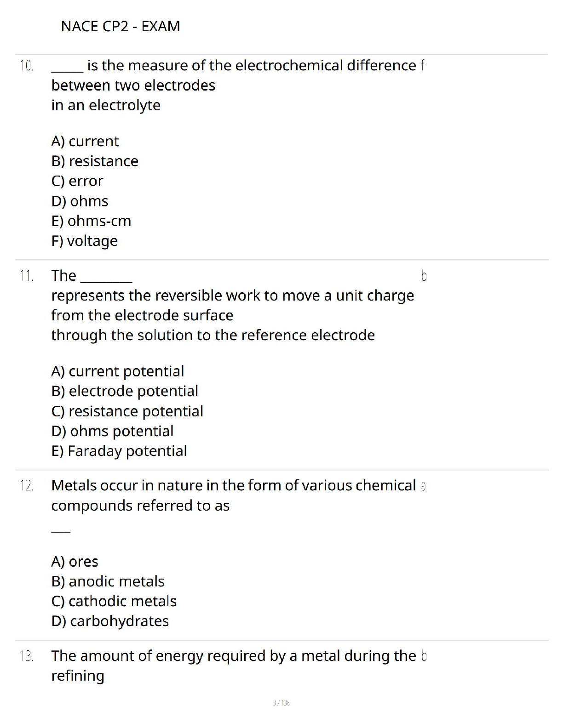This screenshot has height=728, width=563.
Task: Select option A) current potential
Action: coord(118,371)
